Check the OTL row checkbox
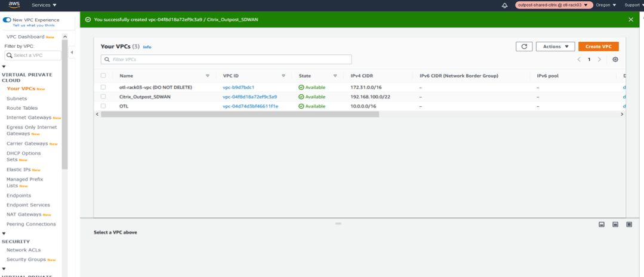 tap(103, 106)
